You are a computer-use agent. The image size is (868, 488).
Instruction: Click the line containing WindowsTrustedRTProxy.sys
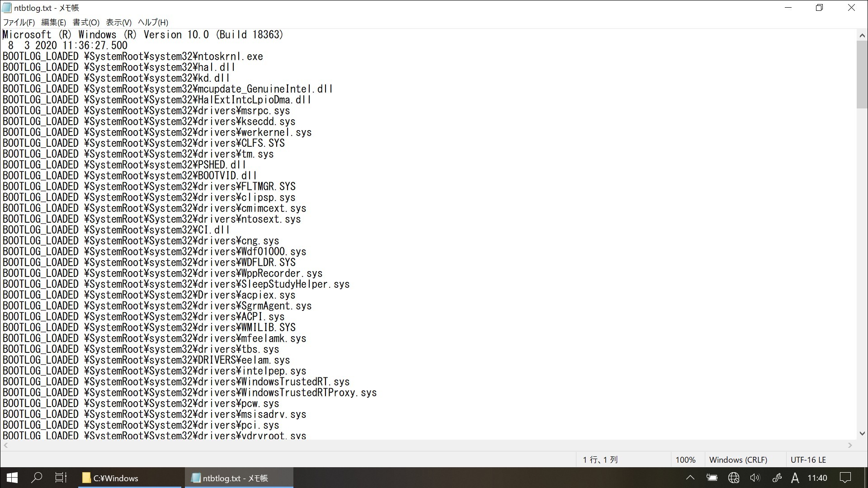coord(189,393)
